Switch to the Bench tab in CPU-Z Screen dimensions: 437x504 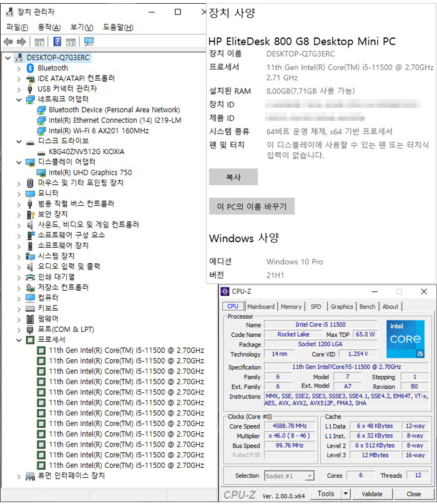pos(368,307)
